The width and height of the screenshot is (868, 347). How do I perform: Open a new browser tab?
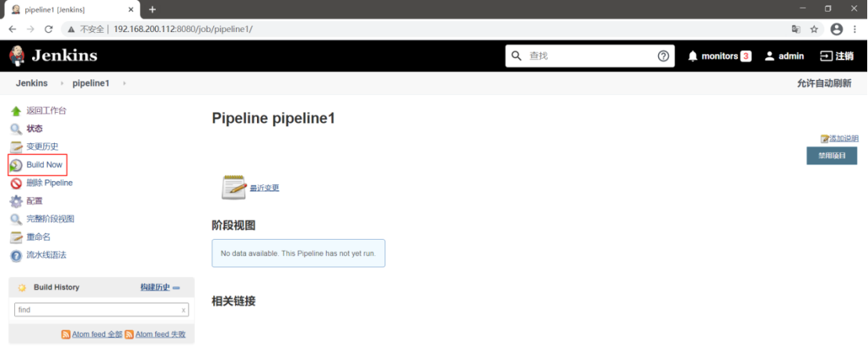tap(152, 9)
